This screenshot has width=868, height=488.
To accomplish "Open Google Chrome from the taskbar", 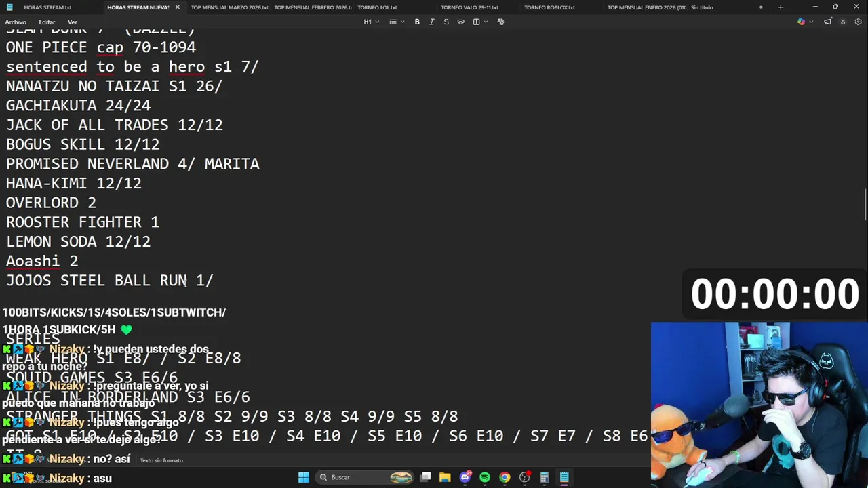I will [x=505, y=477].
